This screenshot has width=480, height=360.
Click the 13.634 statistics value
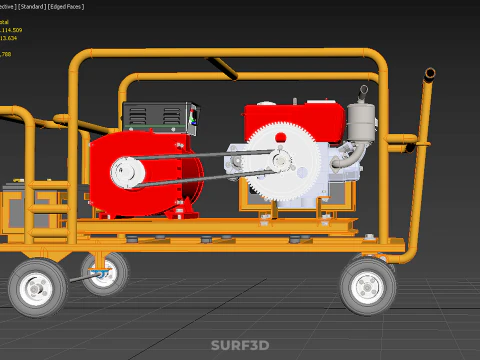[9, 38]
